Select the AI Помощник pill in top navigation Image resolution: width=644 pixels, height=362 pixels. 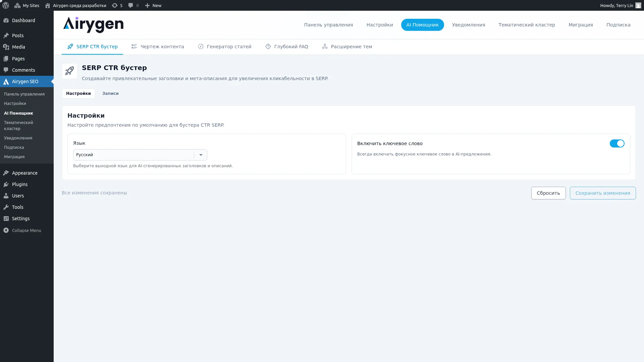tap(422, 25)
